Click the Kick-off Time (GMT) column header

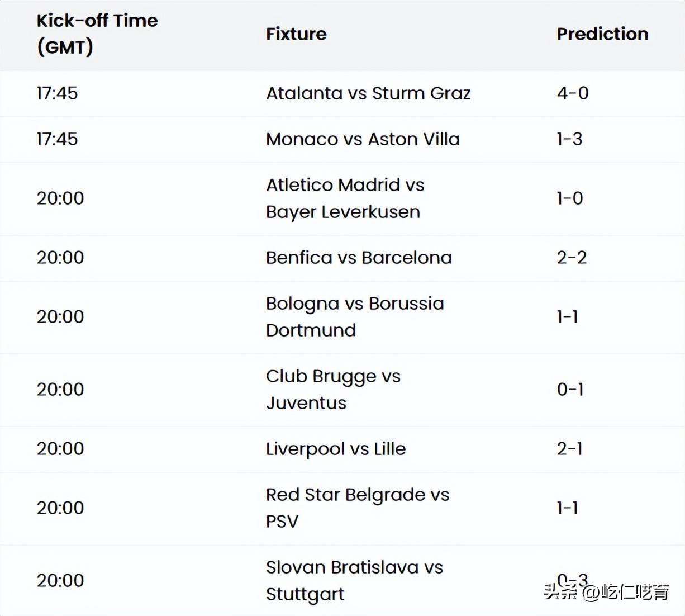click(x=97, y=34)
